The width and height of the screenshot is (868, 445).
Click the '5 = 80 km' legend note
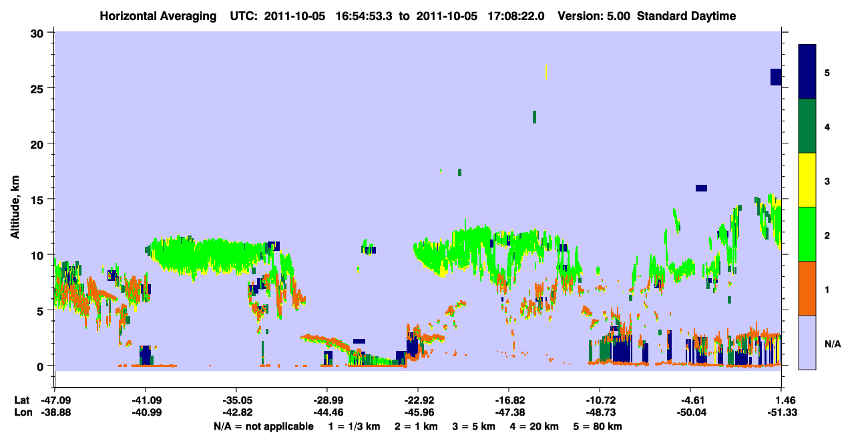tap(598, 426)
